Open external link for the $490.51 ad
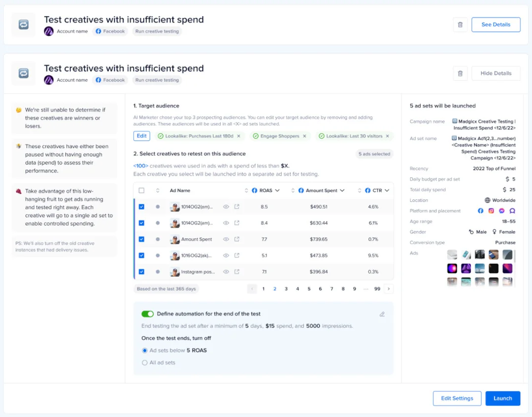Viewport: 532px width, 417px height. (237, 206)
